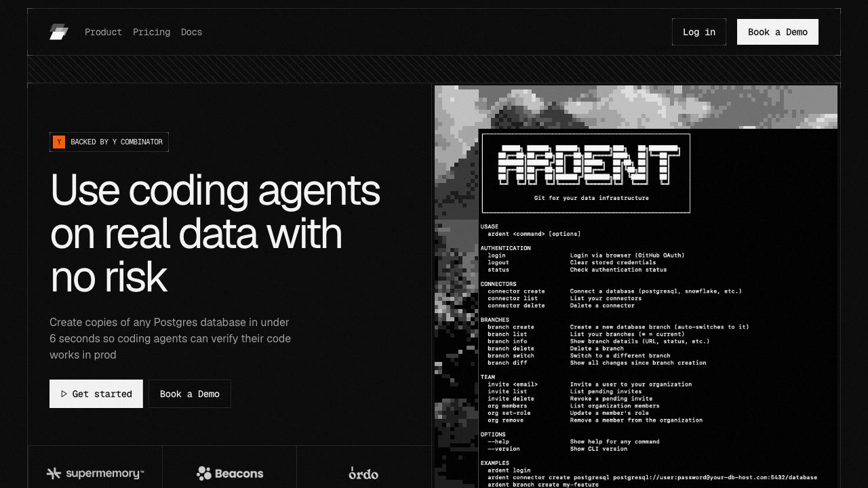
Task: Click the Y Combinator orange logo icon
Action: coord(59,142)
